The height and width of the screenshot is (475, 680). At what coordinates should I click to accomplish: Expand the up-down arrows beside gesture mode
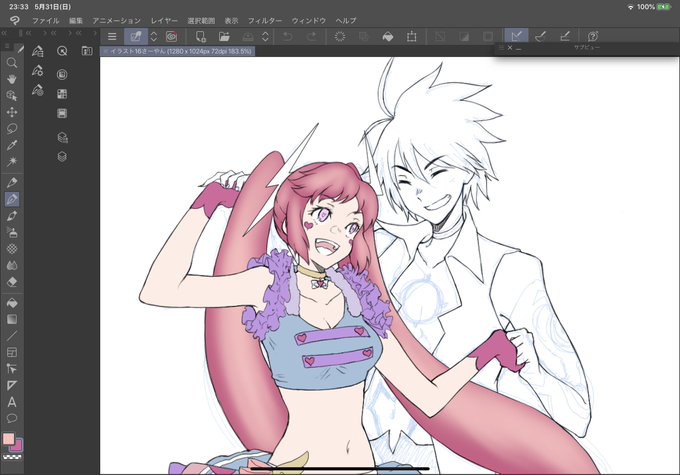click(154, 36)
